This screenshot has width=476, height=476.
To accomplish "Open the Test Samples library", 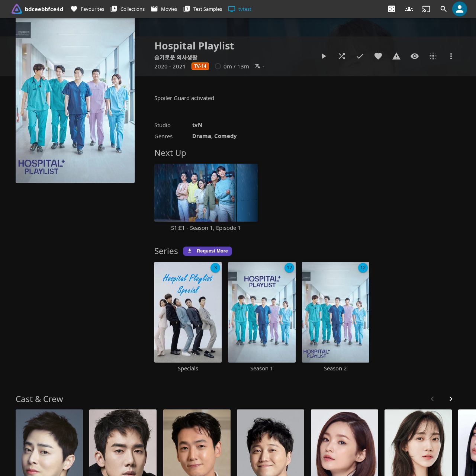I will [203, 9].
